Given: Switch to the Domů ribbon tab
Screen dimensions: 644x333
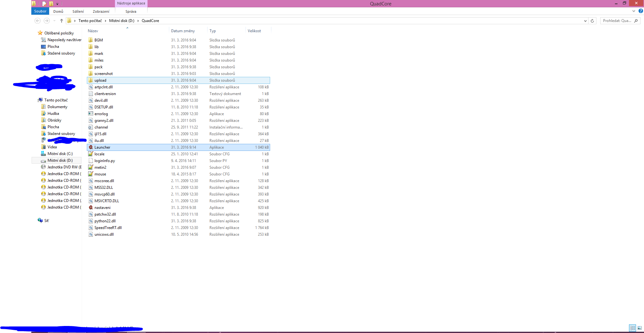Looking at the screenshot, I should (58, 11).
